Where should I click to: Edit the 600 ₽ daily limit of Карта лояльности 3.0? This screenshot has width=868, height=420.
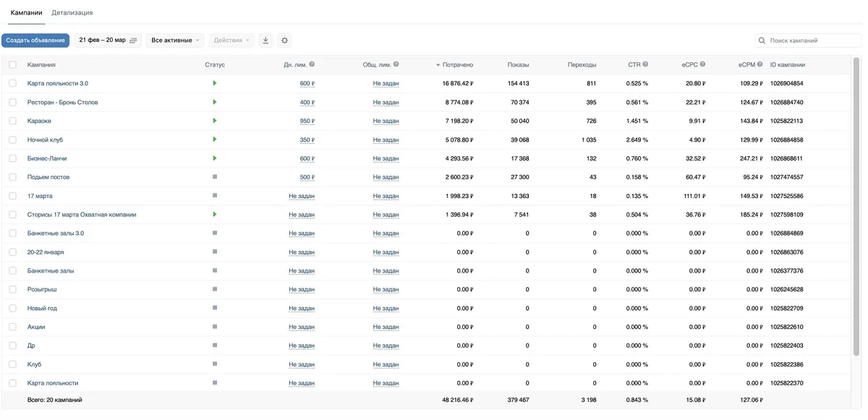(307, 84)
